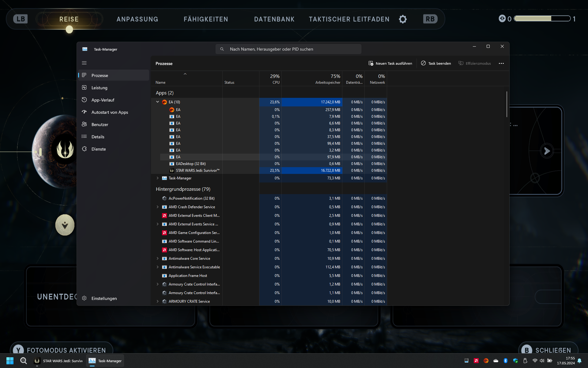Open Task-Manager Einstellungen gear icon
The image size is (588, 368).
coord(84,298)
